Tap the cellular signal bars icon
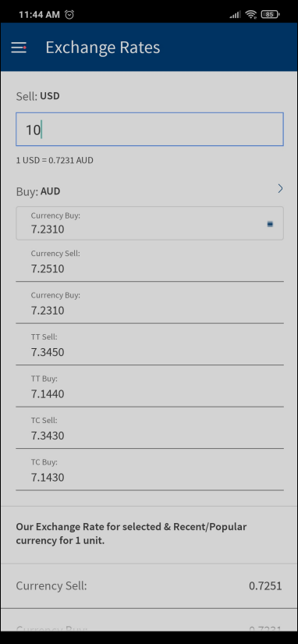The height and width of the screenshot is (644, 298). tap(235, 15)
